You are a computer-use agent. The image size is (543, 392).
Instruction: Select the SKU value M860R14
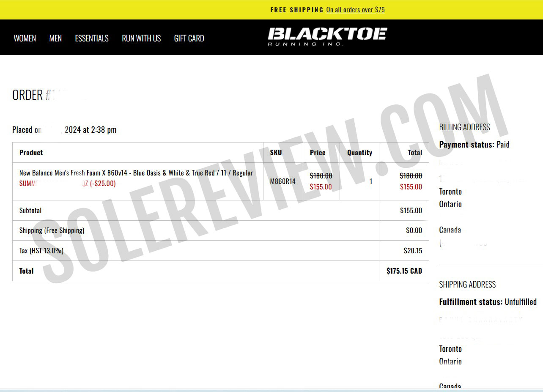[282, 181]
